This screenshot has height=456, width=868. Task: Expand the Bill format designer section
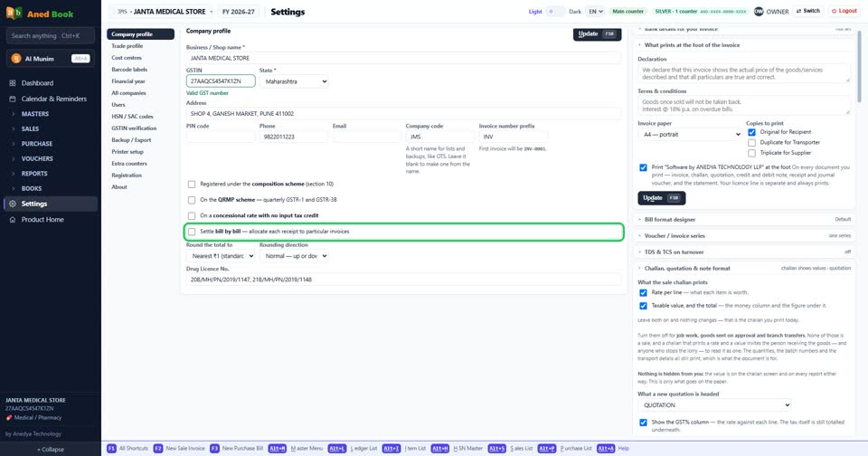(744, 220)
